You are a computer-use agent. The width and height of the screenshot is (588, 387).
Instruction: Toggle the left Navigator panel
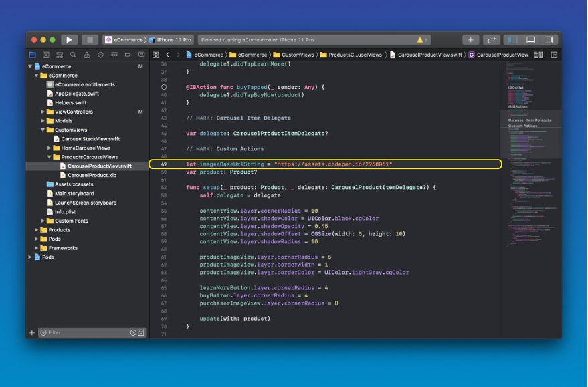[x=513, y=40]
